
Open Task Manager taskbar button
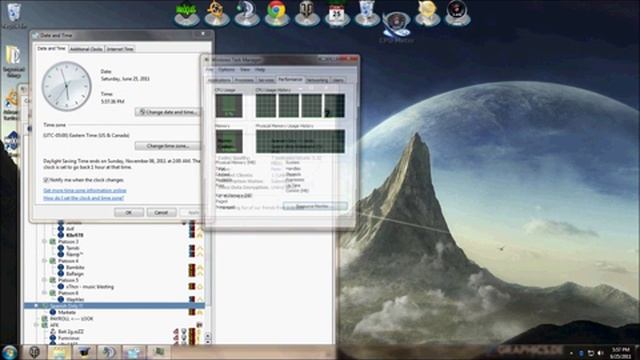(159, 352)
